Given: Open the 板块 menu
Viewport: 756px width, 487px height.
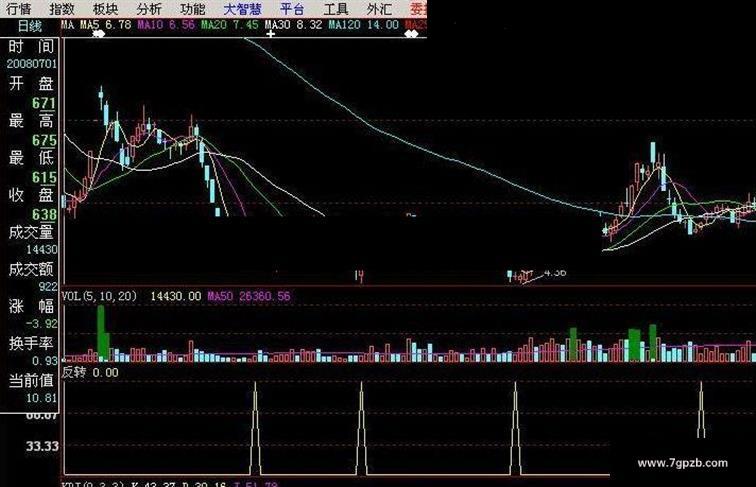Looking at the screenshot, I should [105, 9].
